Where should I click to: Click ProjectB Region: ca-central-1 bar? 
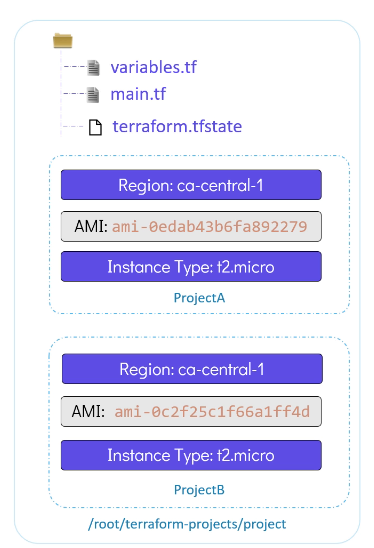(x=192, y=369)
